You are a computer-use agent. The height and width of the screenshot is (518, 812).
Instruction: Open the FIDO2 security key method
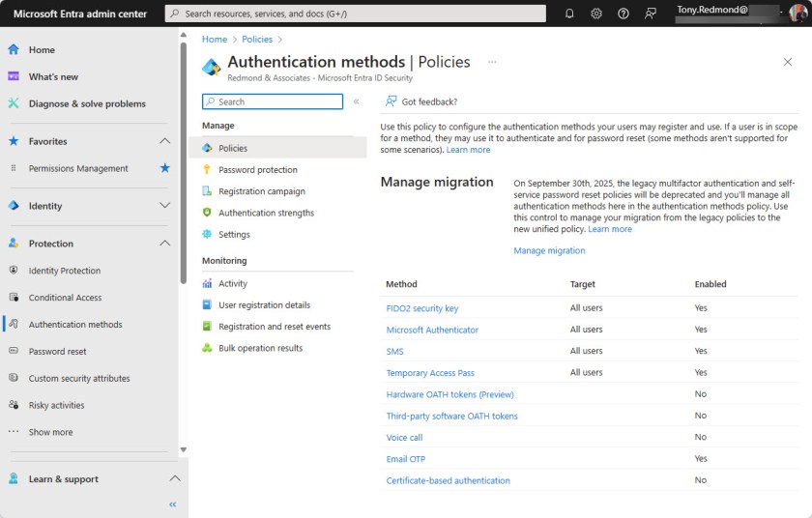point(422,308)
